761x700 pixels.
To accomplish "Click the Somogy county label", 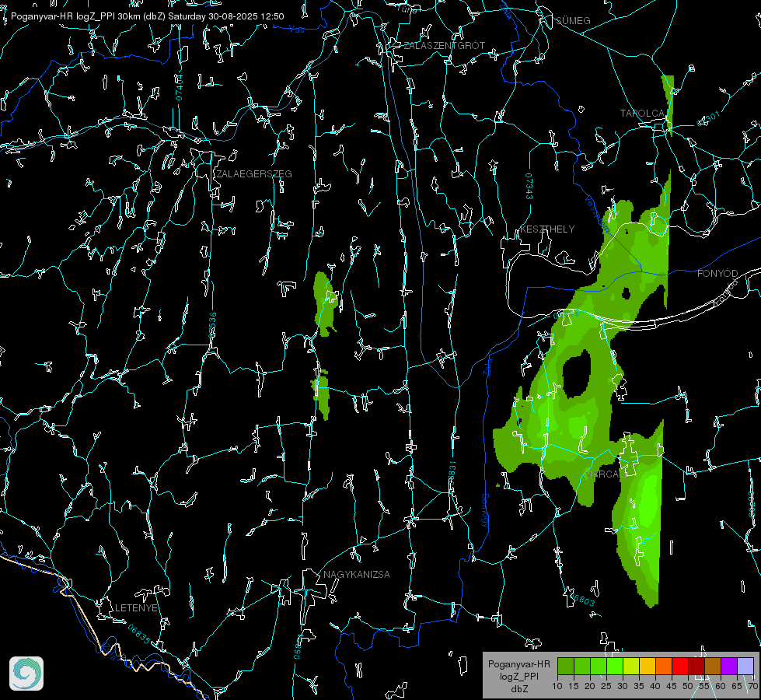I will coord(485,512).
